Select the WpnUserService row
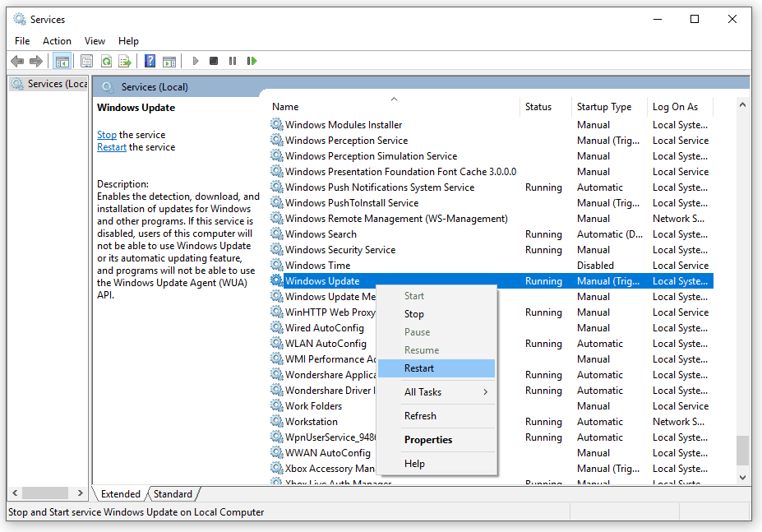The width and height of the screenshot is (762, 532). point(491,437)
